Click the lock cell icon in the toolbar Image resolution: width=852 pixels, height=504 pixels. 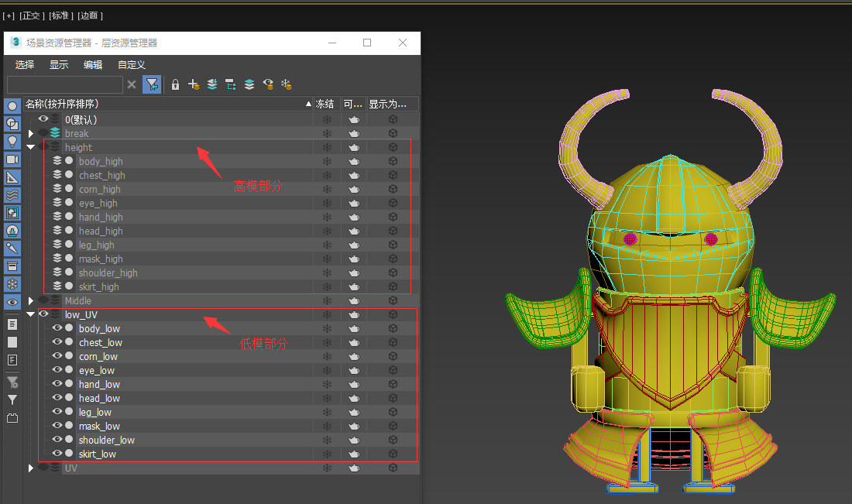click(176, 84)
